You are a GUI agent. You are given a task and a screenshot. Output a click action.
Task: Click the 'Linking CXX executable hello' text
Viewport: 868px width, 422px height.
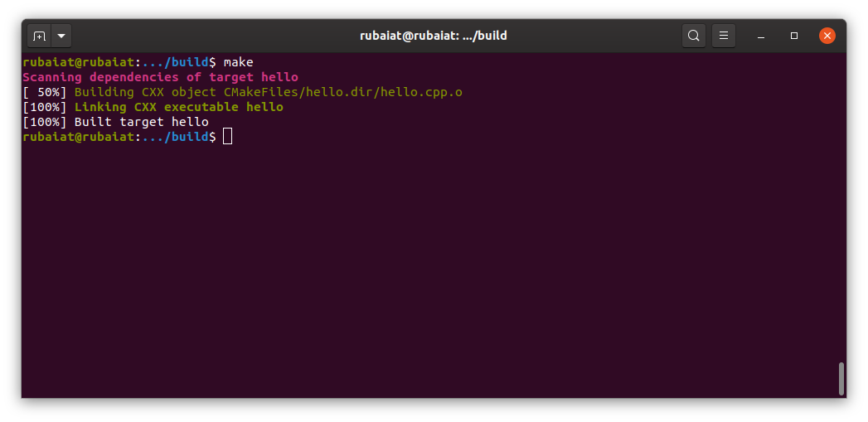[178, 107]
